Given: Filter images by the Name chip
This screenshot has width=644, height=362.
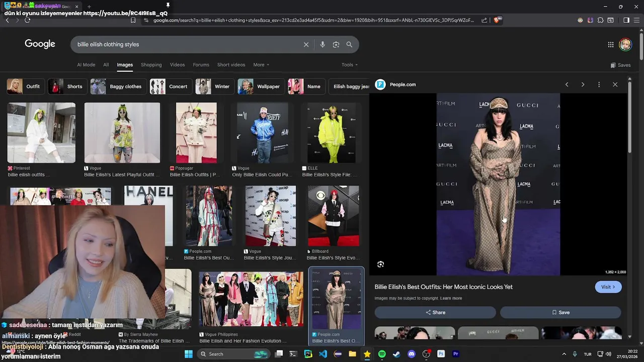Looking at the screenshot, I should [305, 86].
